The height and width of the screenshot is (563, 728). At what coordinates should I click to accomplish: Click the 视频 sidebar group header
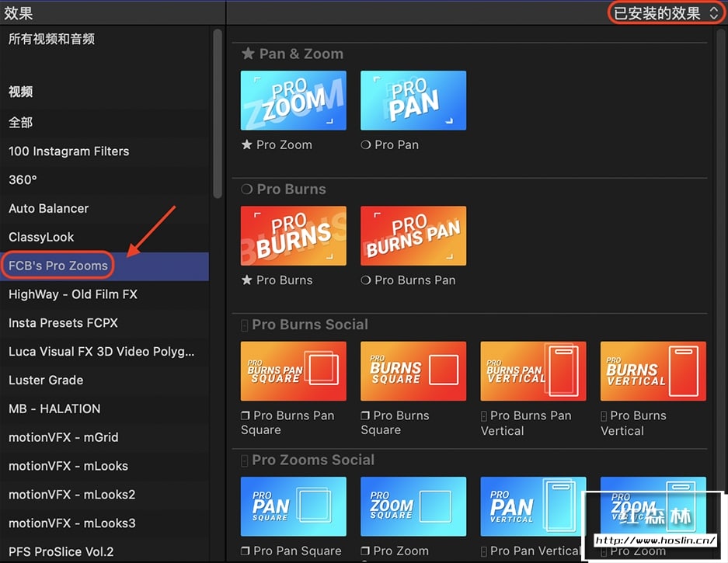tap(20, 92)
